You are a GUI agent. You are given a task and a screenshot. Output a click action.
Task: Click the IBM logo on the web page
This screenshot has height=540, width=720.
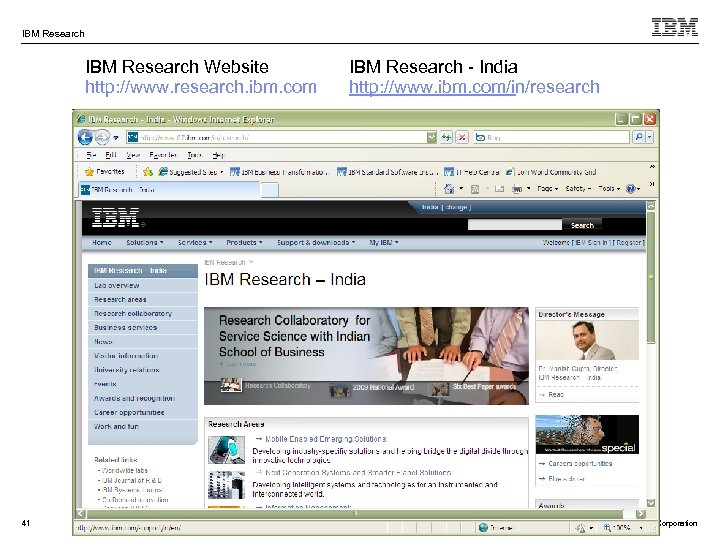(116, 217)
